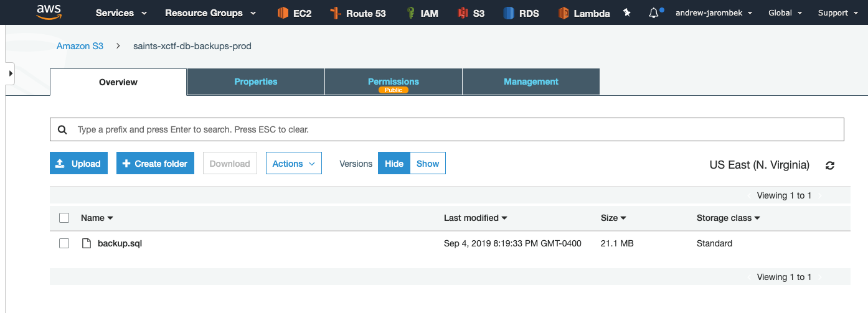The width and height of the screenshot is (868, 313).
Task: Open the EC2 service shortcut icon
Action: (x=283, y=13)
